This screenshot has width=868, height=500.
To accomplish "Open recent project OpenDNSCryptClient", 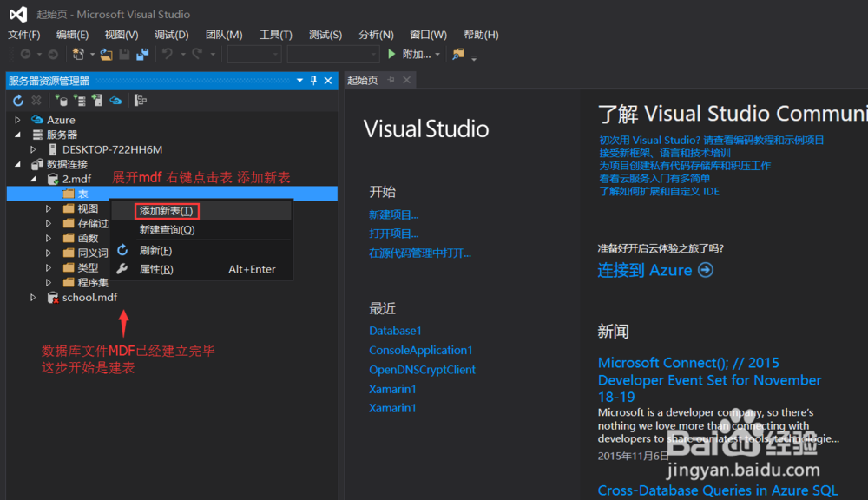I will (422, 369).
